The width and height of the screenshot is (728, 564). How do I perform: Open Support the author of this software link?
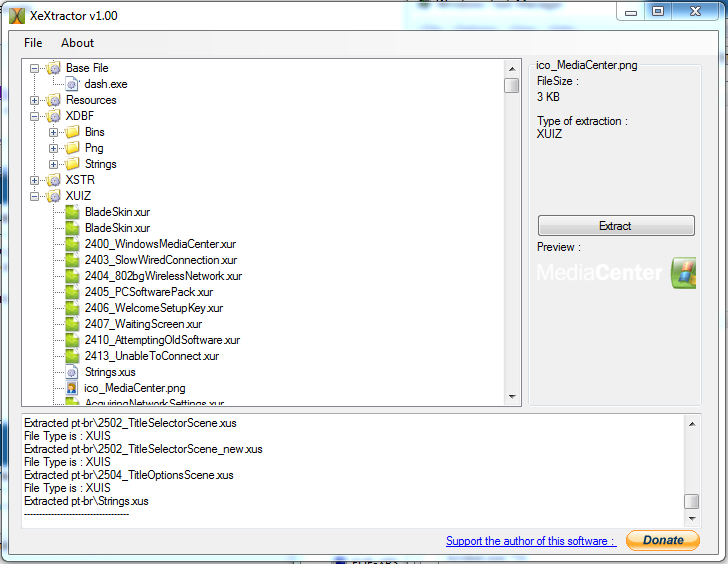pyautogui.click(x=530, y=541)
